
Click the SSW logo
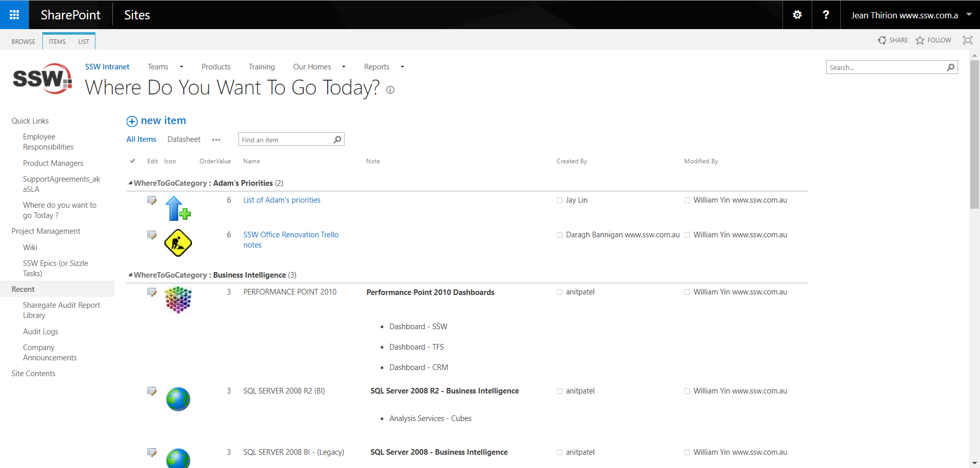click(42, 79)
